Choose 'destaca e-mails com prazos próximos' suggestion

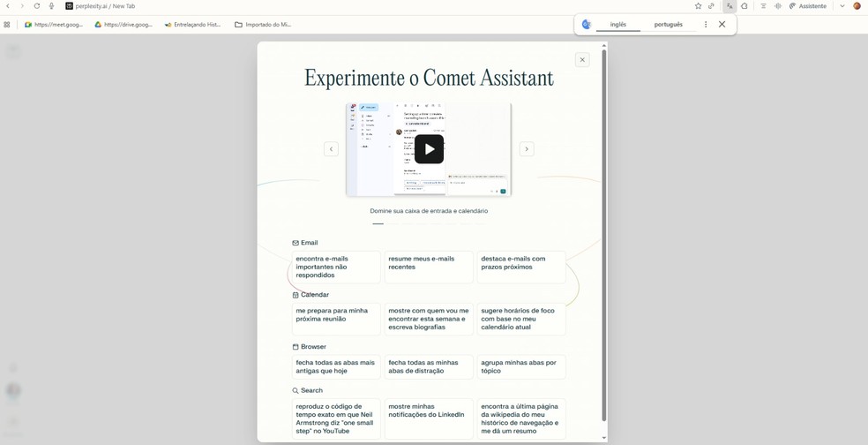click(521, 268)
